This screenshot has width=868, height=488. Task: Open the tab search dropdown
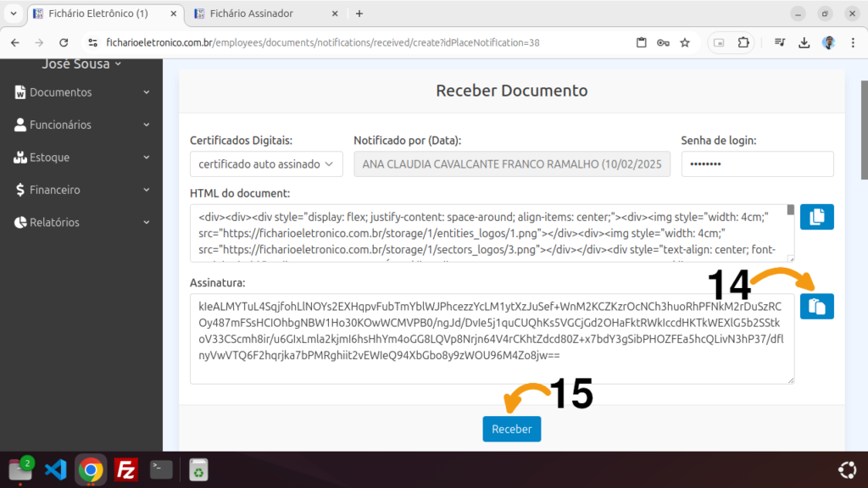pos(14,14)
